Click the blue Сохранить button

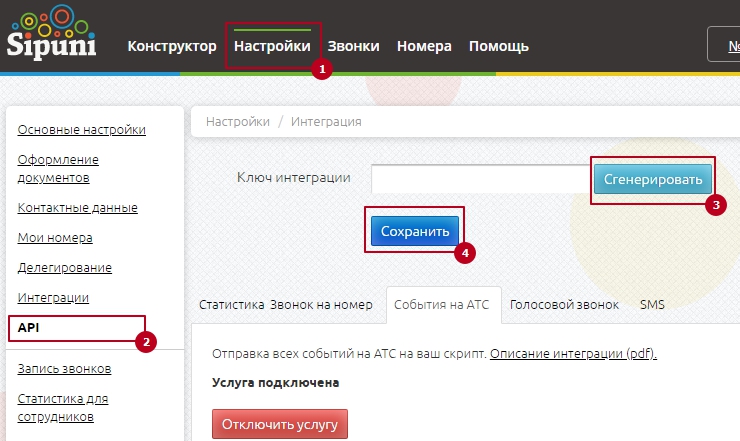[x=415, y=231]
